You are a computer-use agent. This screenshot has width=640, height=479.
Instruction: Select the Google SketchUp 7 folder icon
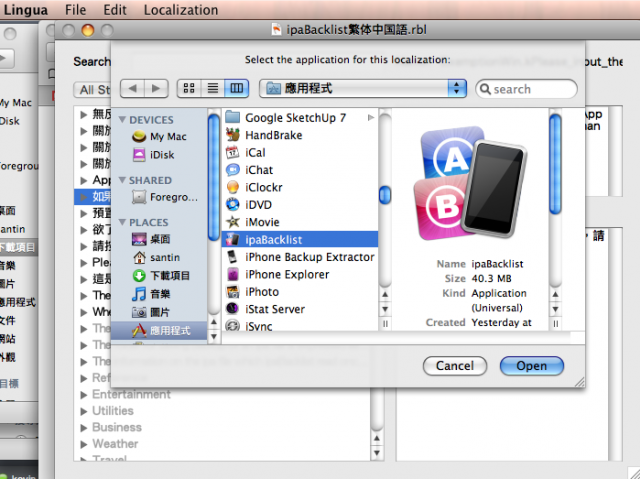point(233,117)
